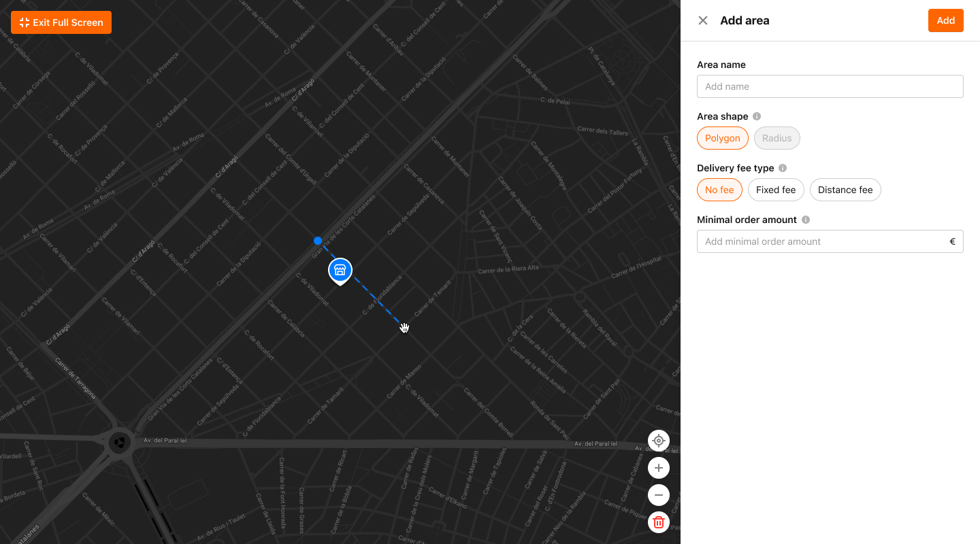Image resolution: width=980 pixels, height=544 pixels.
Task: Choose the No fee delivery option
Action: (x=719, y=190)
